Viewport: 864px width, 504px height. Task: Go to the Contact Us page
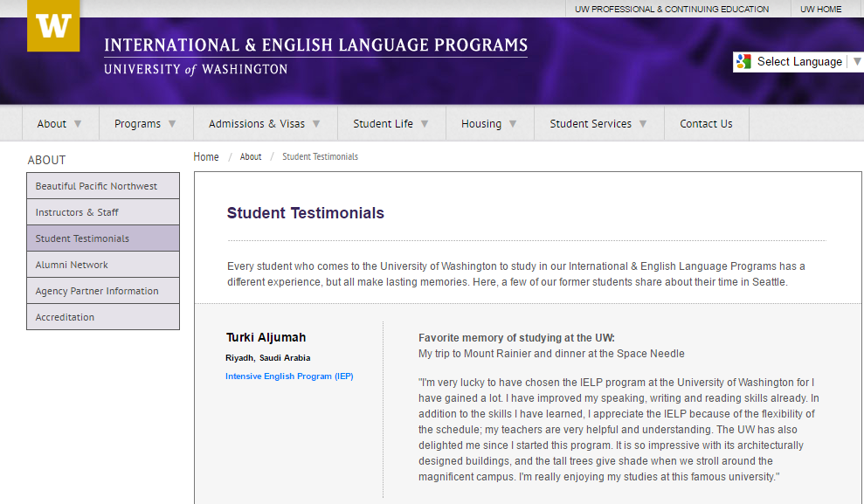[x=706, y=124]
